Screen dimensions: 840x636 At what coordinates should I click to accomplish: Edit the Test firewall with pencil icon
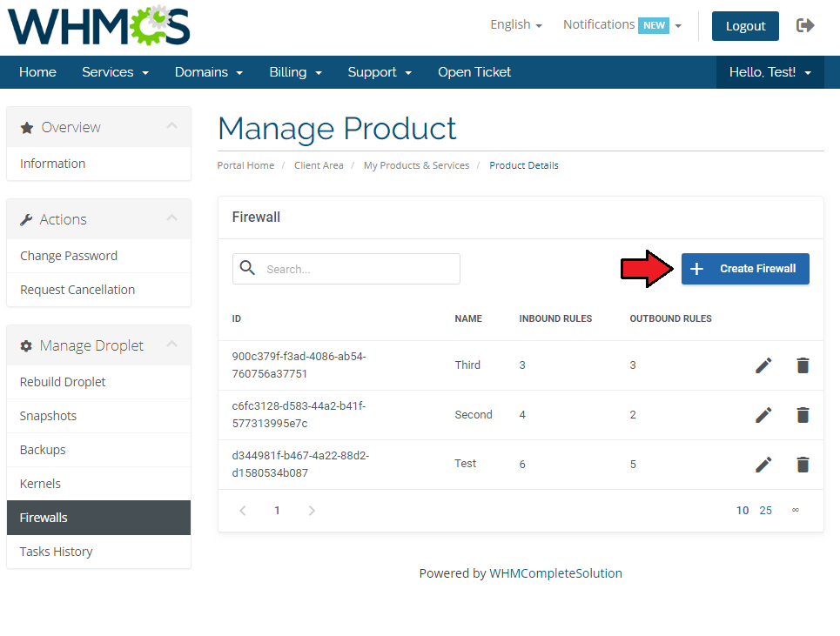click(x=763, y=464)
